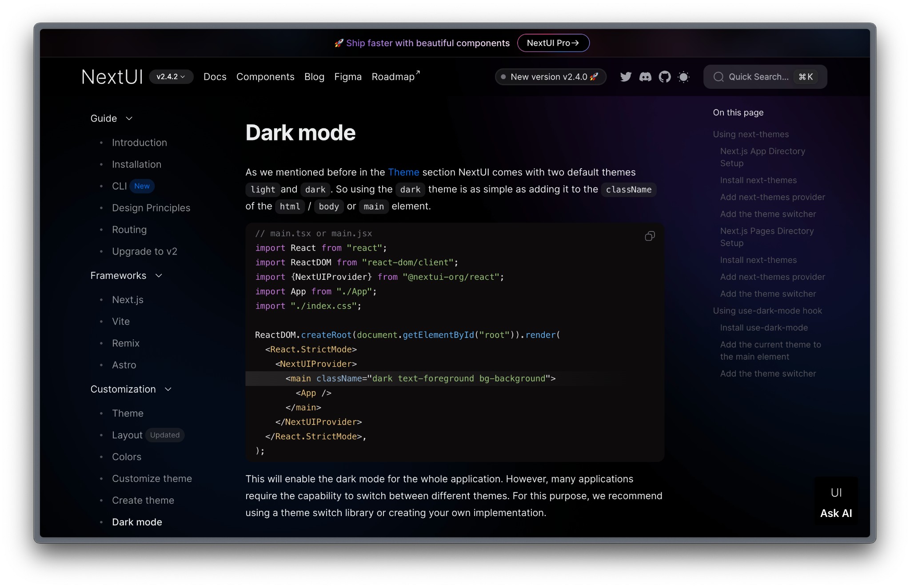Open the Discord community icon

(645, 76)
